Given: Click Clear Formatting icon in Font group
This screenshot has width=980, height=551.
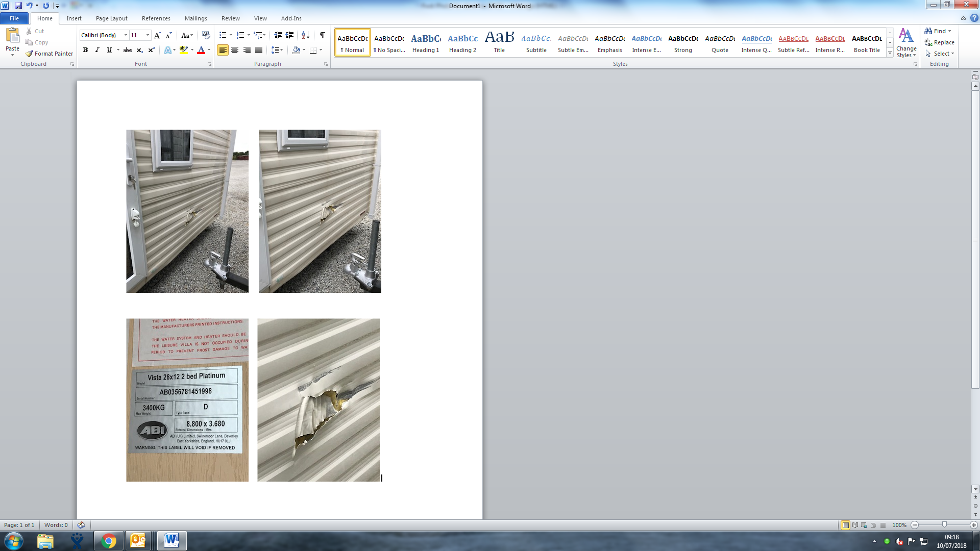Looking at the screenshot, I should 206,35.
